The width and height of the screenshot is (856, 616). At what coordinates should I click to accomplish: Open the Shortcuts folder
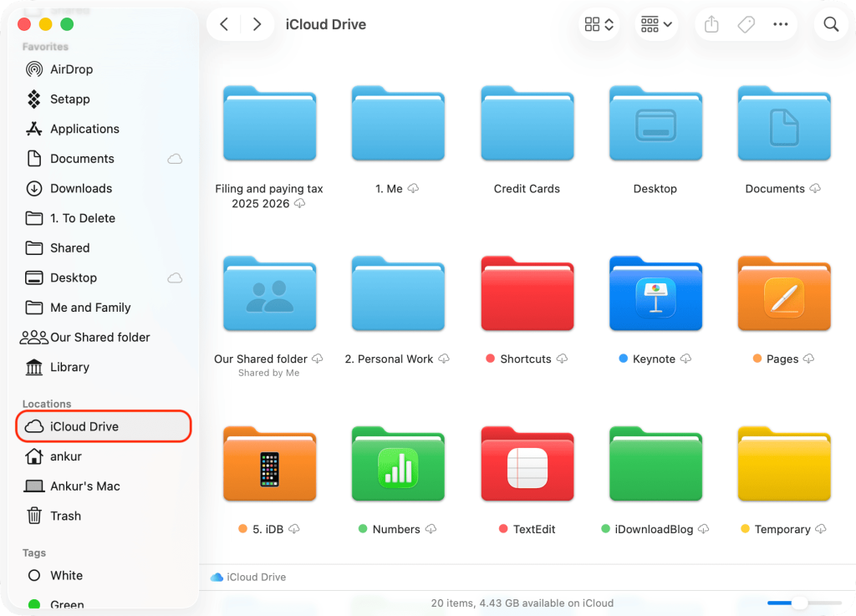pos(527,294)
